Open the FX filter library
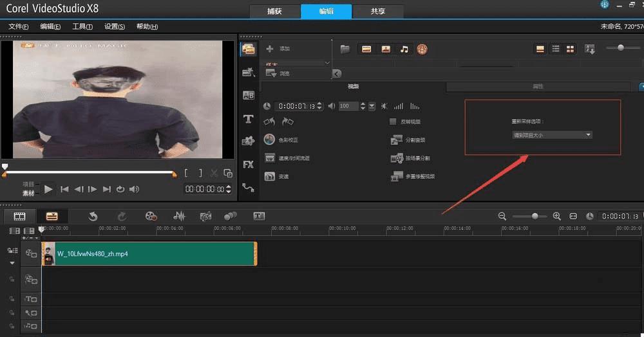 [x=248, y=165]
